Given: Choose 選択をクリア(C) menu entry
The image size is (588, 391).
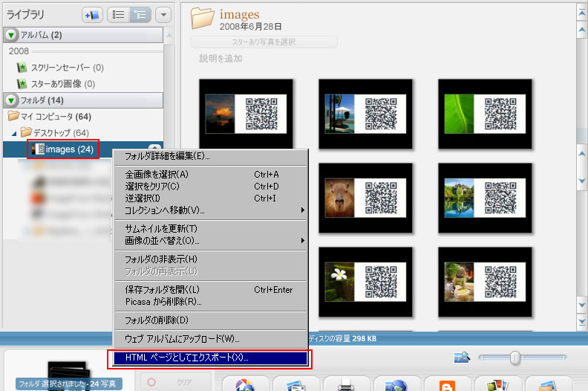Looking at the screenshot, I should point(210,187).
